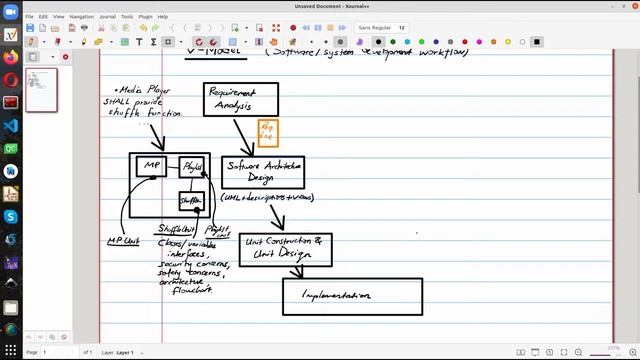
Task: Select the Insert Image tool
Action: point(125,42)
